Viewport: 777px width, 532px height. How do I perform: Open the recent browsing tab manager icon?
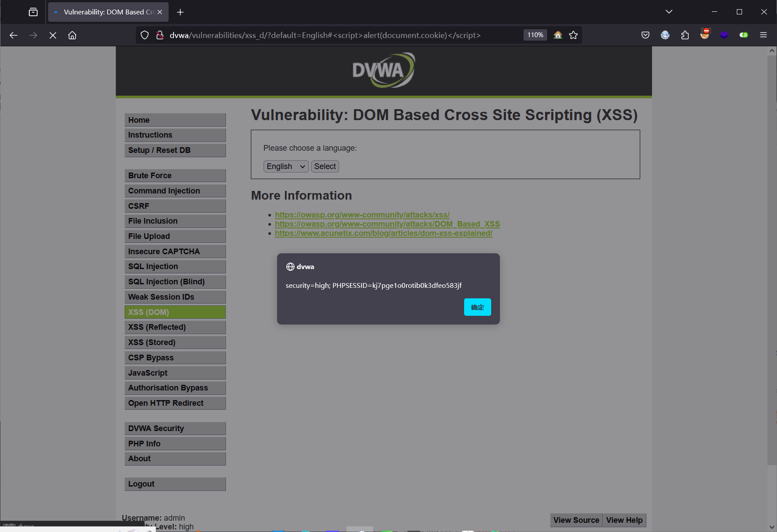[33, 12]
